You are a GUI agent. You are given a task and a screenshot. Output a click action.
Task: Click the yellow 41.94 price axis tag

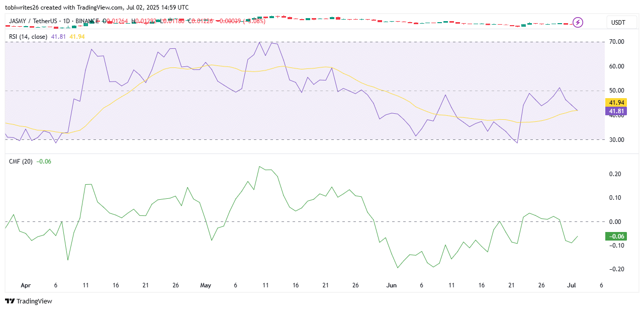(x=616, y=102)
